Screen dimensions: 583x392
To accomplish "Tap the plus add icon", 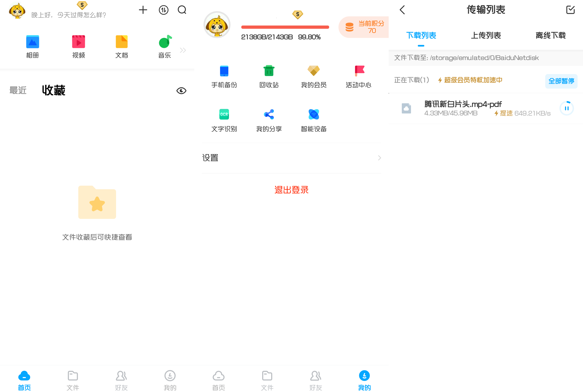I will coord(143,10).
